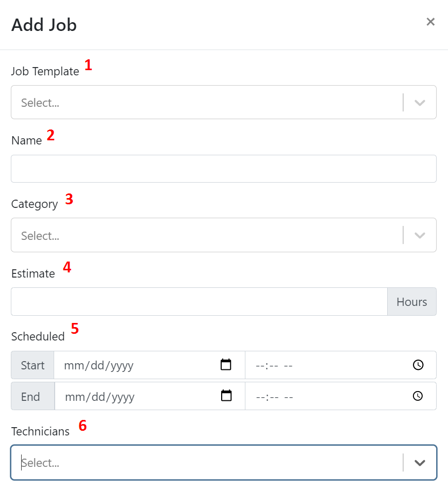This screenshot has height=487, width=448.
Task: Click into the Name text field
Action: pos(224,169)
